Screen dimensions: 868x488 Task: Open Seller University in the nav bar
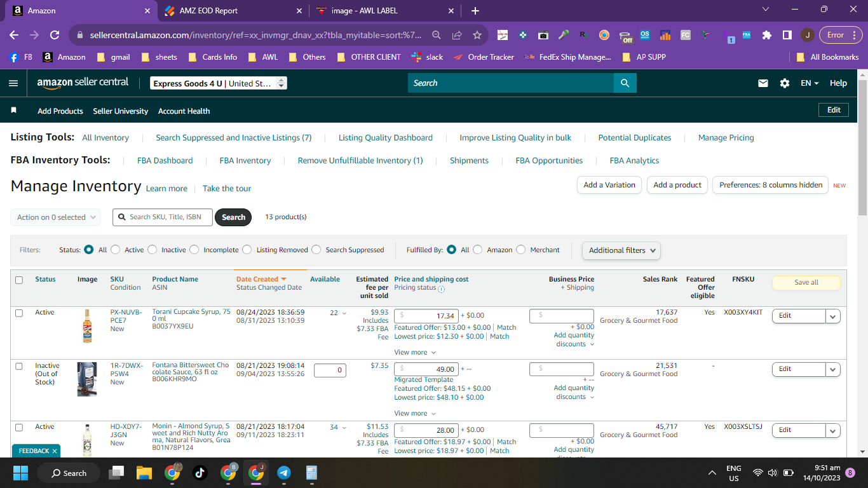click(121, 111)
